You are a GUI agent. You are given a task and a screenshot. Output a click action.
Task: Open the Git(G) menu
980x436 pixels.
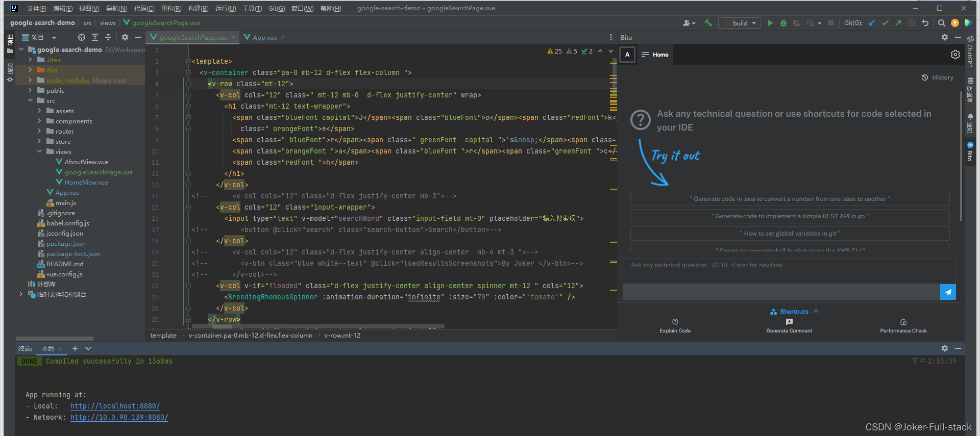click(277, 8)
